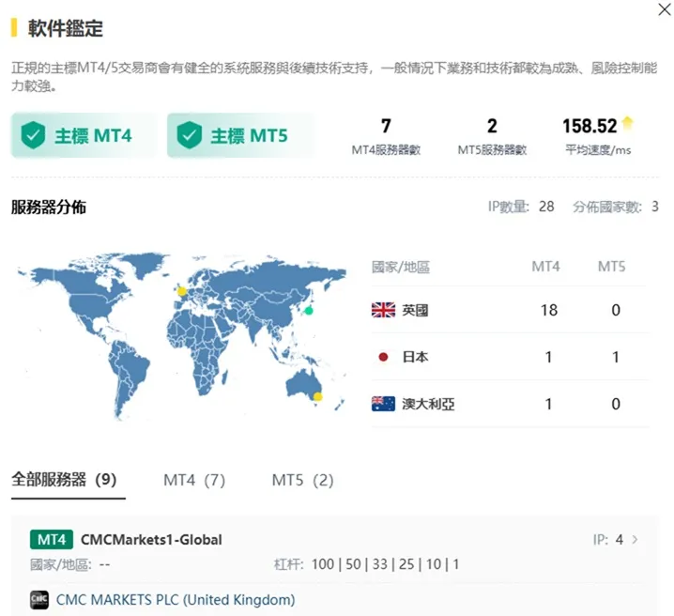Screen dimensions: 674x616
Task: Click the 英國 country name
Action: pos(415,310)
